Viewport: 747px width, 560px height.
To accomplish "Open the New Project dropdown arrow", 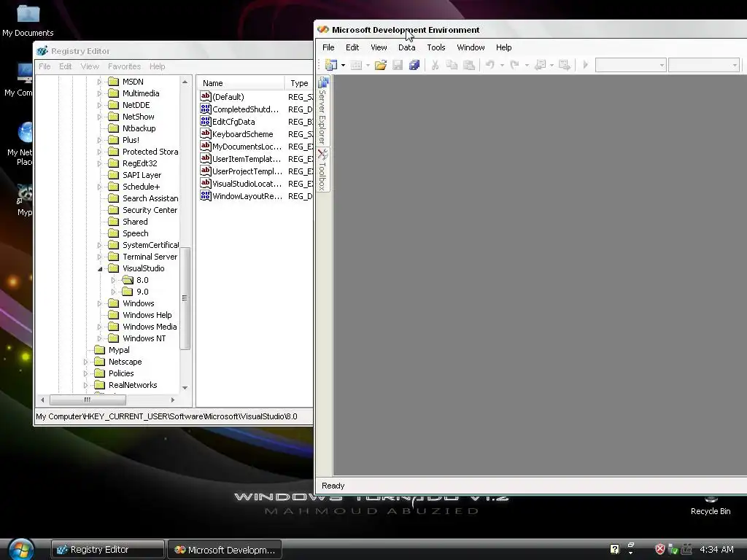I will (x=343, y=65).
